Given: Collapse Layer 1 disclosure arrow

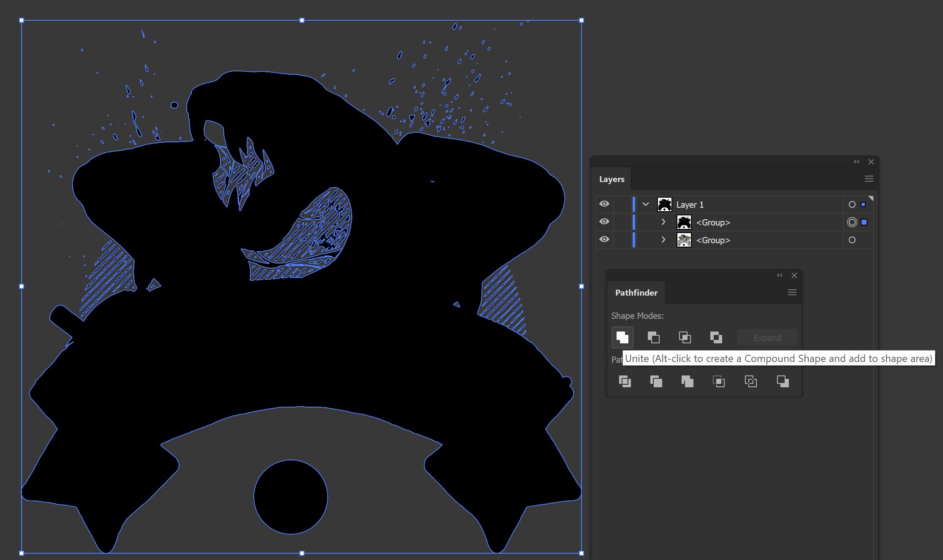Looking at the screenshot, I should tap(646, 204).
